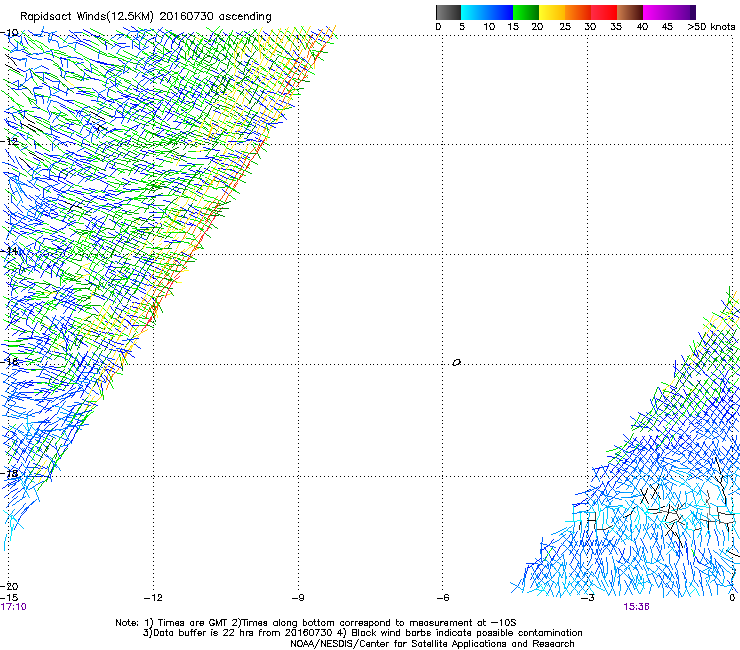740x650 pixels.
Task: Click the -6 longitude axis label
Action: (x=443, y=598)
